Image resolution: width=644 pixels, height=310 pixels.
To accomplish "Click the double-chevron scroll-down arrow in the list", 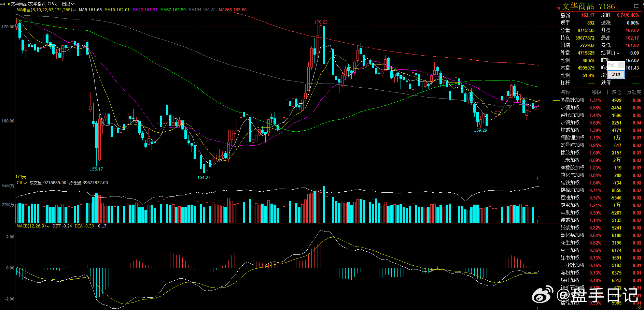I will (639, 307).
